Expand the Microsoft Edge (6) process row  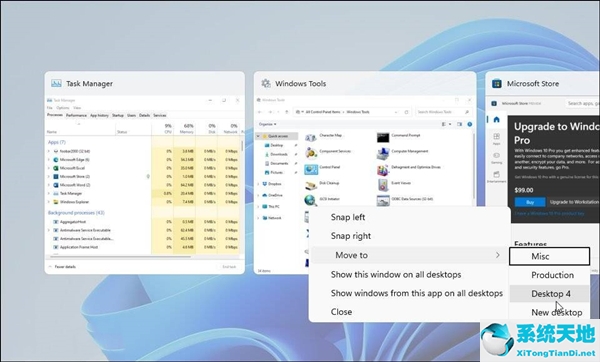49,160
